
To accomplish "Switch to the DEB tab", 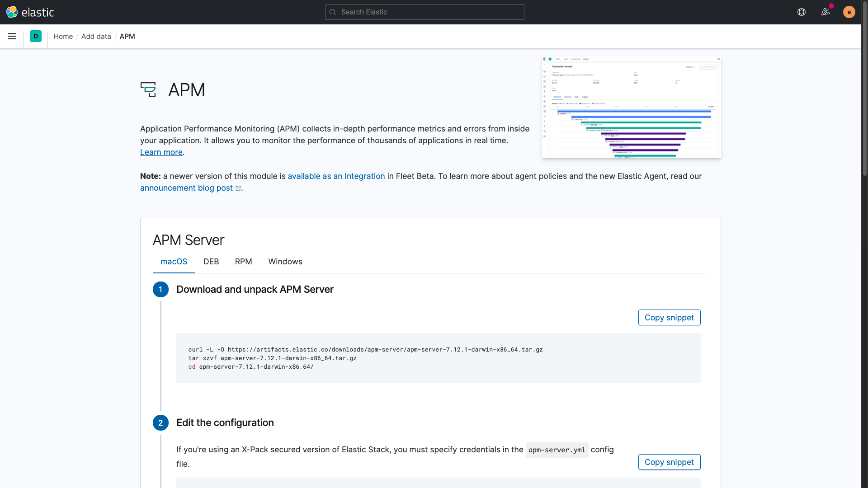I will pyautogui.click(x=211, y=262).
